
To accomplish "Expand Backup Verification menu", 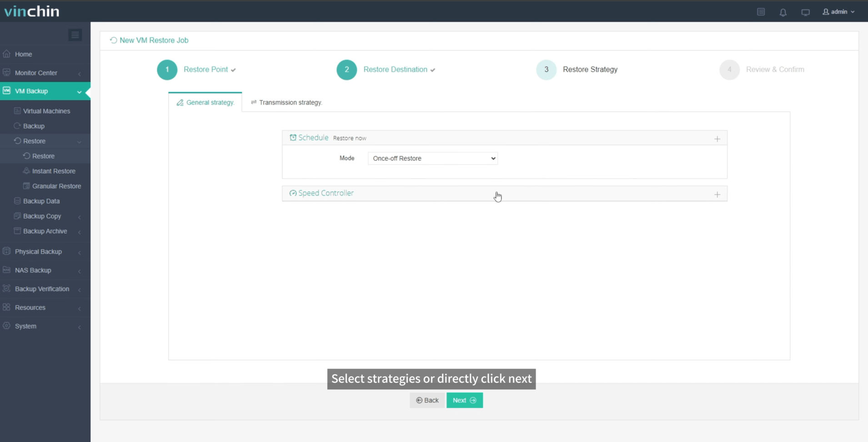I will click(x=45, y=289).
